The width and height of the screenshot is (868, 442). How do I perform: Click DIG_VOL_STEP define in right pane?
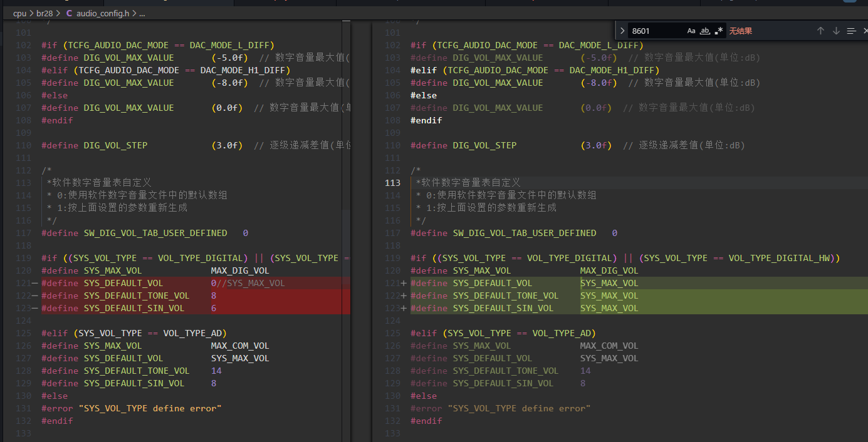[484, 145]
